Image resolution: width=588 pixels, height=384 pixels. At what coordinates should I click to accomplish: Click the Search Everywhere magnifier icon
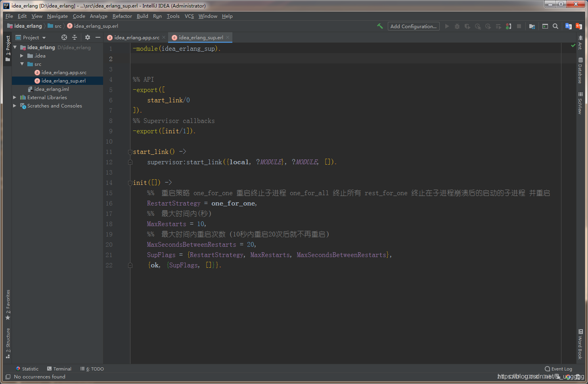click(555, 26)
